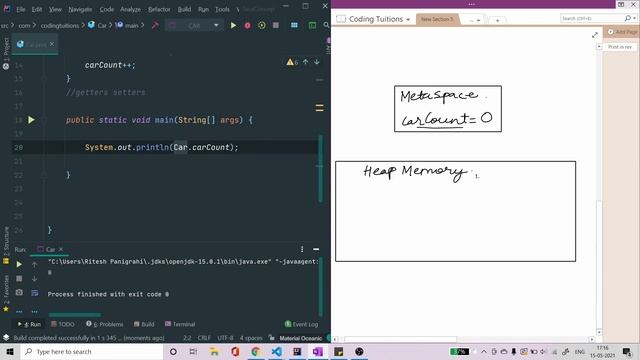Open the Favorites tool window sidebar tab
Image resolution: width=640 pixels, height=360 pixels.
(6, 293)
